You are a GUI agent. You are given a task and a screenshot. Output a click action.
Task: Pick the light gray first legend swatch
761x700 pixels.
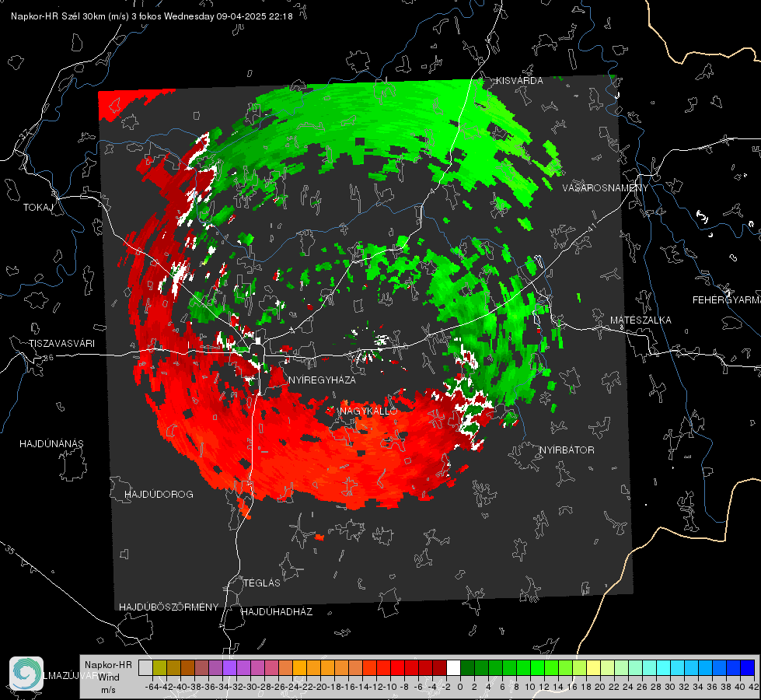pos(145,667)
